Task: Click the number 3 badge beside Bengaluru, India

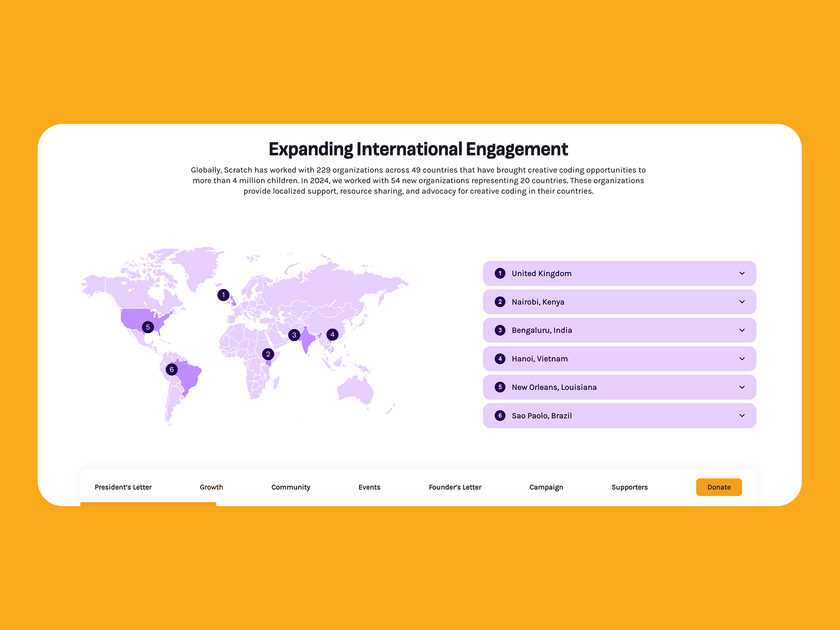Action: [x=500, y=330]
